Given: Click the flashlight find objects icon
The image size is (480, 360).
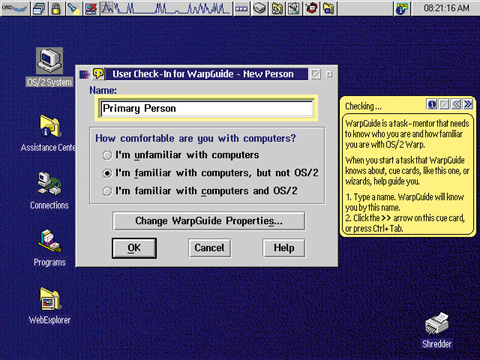Looking at the screenshot, I should click(73, 9).
